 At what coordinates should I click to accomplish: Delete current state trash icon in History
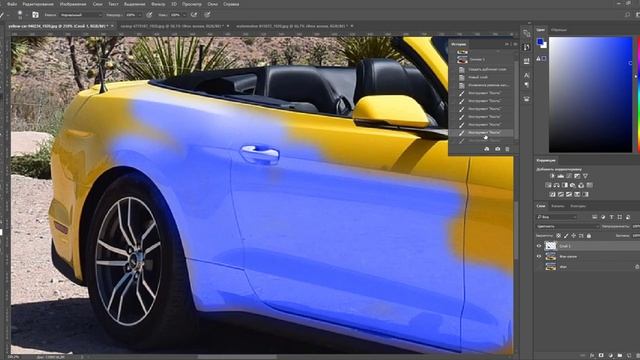[507, 149]
